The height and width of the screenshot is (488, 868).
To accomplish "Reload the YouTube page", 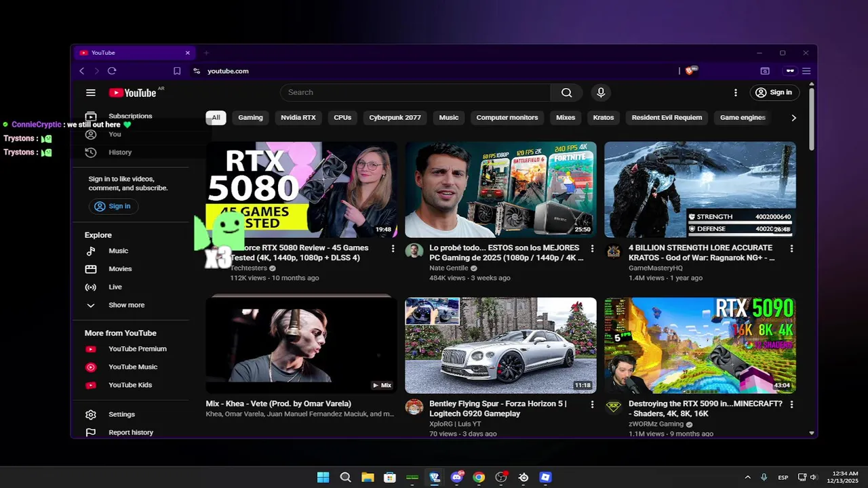I will pyautogui.click(x=112, y=71).
